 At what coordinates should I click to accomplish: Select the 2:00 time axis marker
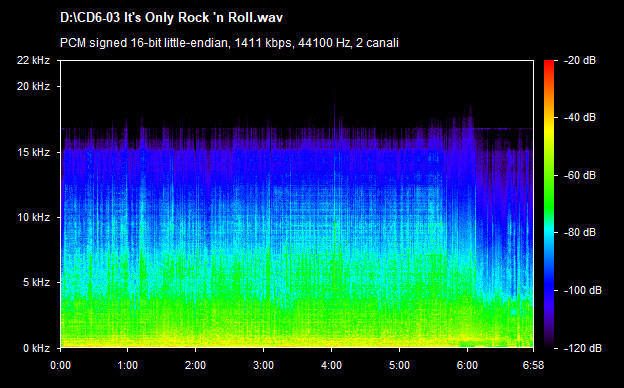(195, 365)
